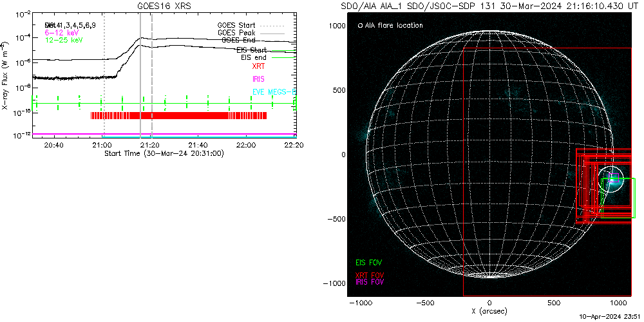This screenshot has width=644, height=322.
Task: Select the GOES End legend label
Action: (x=238, y=40)
